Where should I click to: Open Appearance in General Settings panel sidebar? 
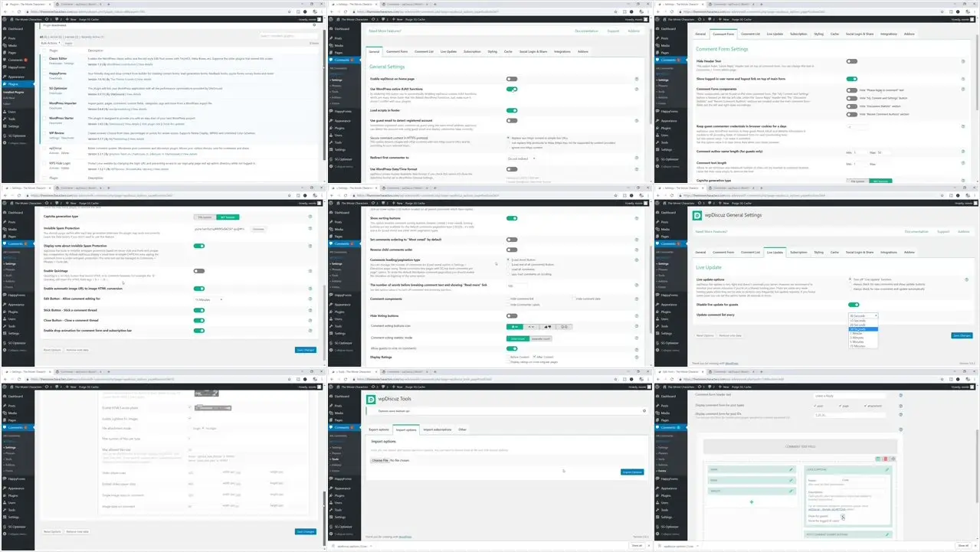click(x=343, y=121)
